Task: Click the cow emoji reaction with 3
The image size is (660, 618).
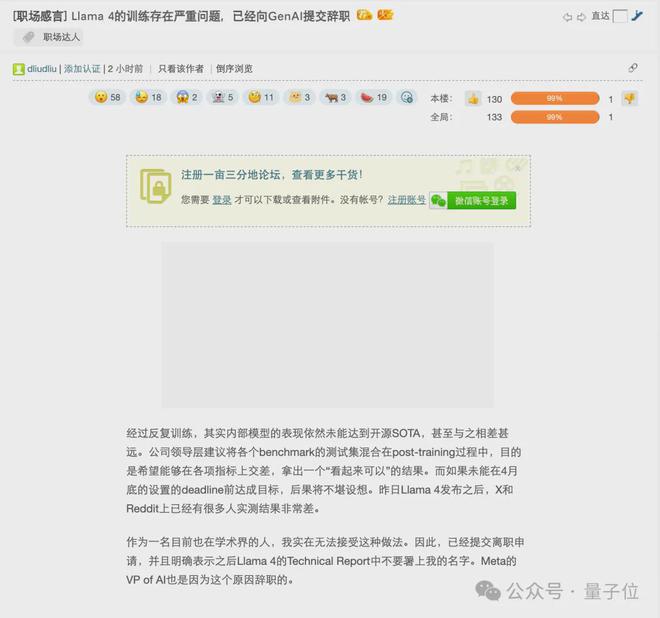Action: point(335,97)
